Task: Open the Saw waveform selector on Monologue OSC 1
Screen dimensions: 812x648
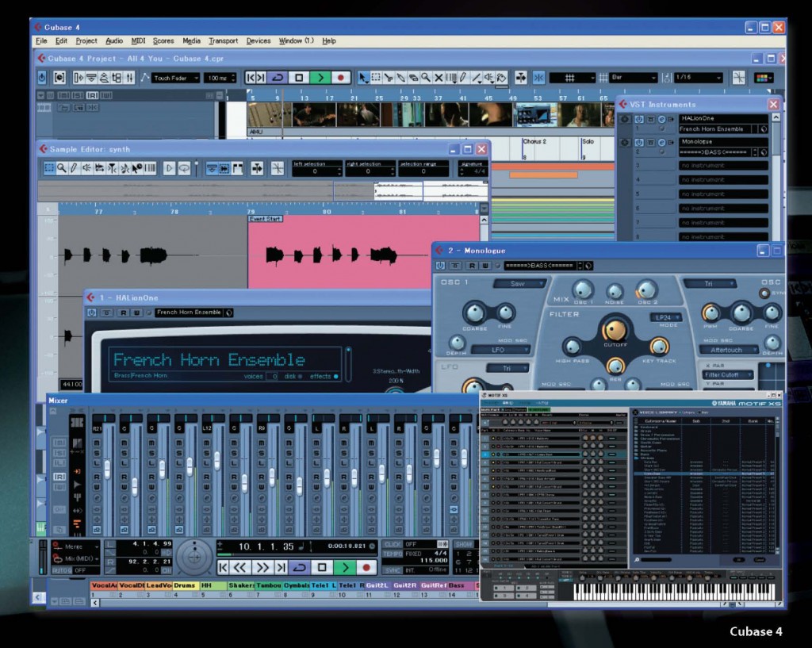Action: coord(519,283)
